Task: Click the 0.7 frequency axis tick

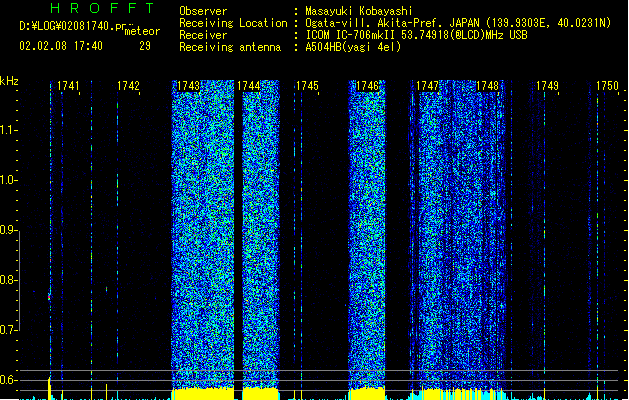Action: (x=8, y=330)
